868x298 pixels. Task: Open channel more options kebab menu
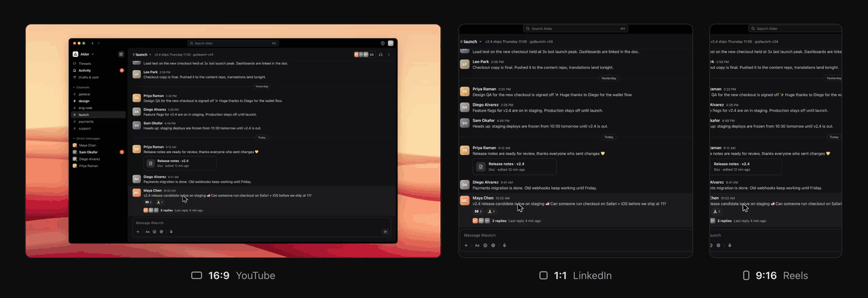coord(390,54)
